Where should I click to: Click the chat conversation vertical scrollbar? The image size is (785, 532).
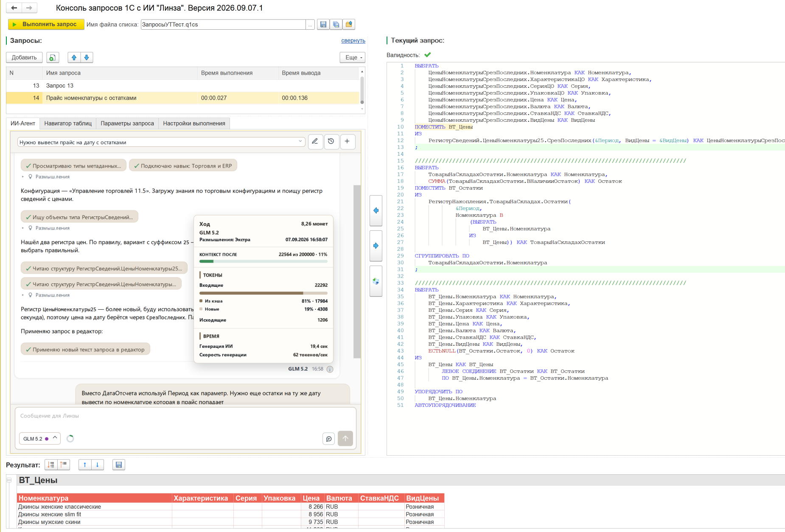357,272
